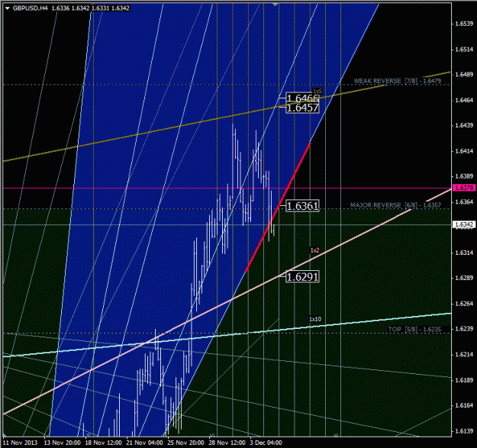Click the TOP [5/8] - 1.6235 label
Screen dimensions: 477x448
pyautogui.click(x=414, y=329)
